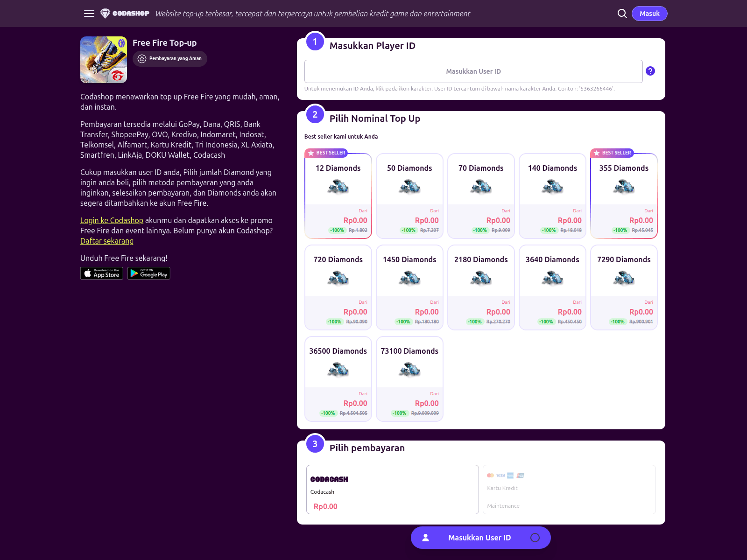747x560 pixels.
Task: Click the Login ke Codashop link
Action: click(112, 220)
